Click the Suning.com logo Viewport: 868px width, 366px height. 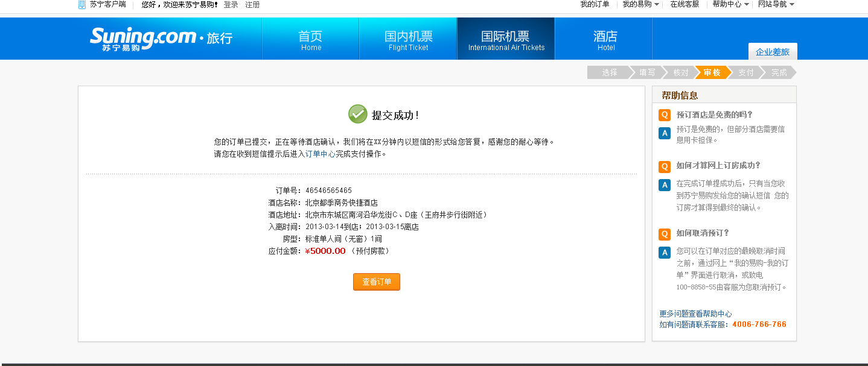coord(142,38)
